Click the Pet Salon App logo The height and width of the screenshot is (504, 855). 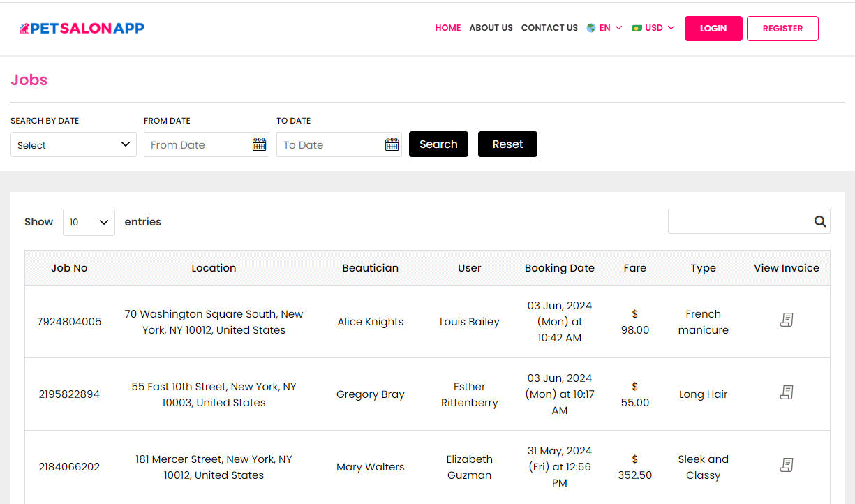[82, 28]
